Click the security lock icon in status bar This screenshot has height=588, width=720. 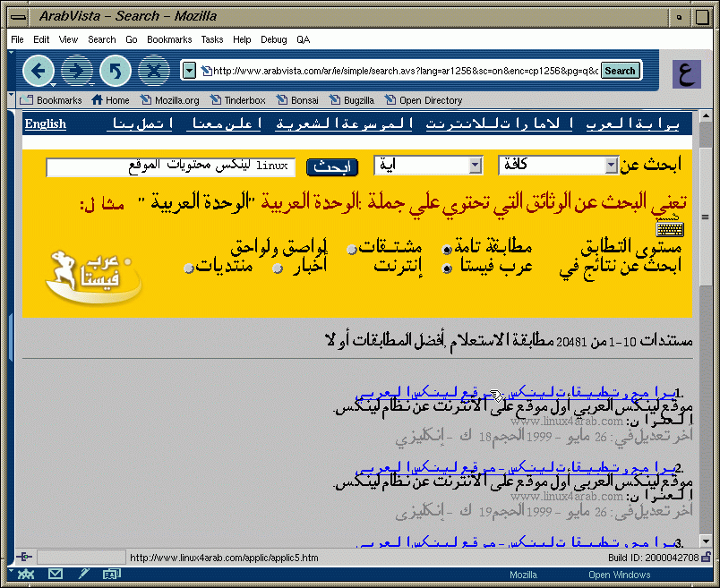click(707, 558)
